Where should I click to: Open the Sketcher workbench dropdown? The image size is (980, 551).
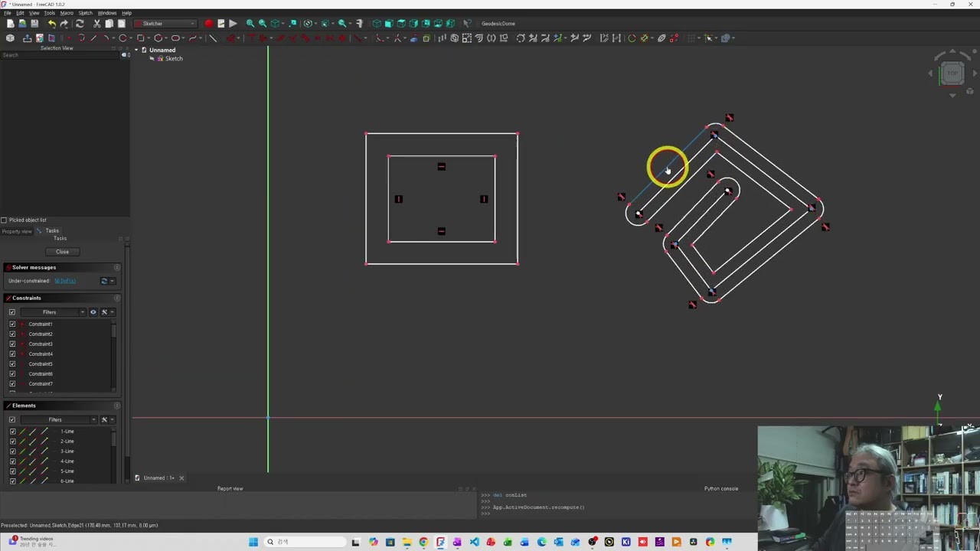click(x=166, y=24)
